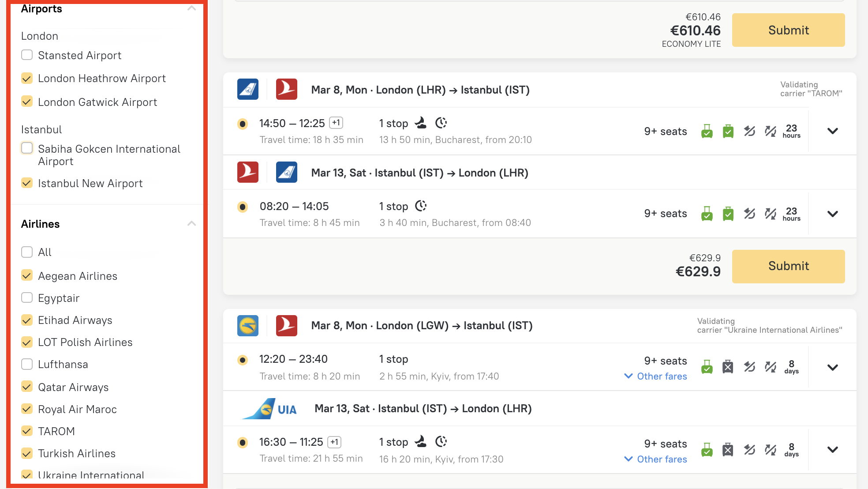Collapse the Airlines filter section
The image size is (868, 489).
coord(191,224)
